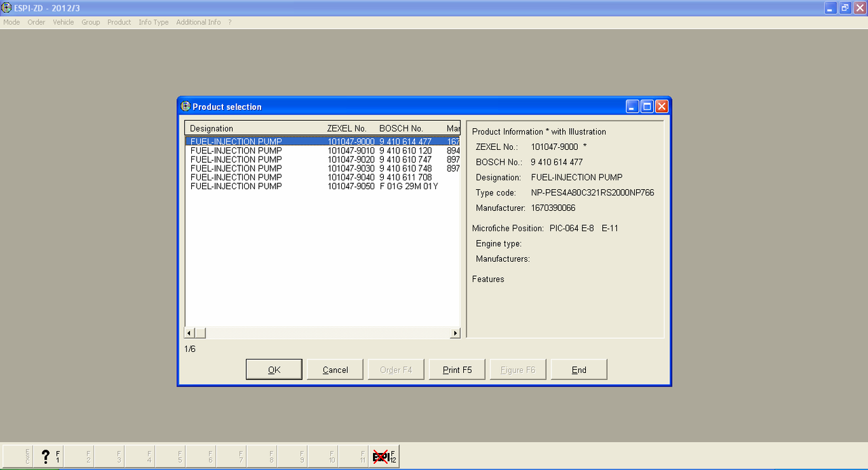Minimize the Product selection dialog
The height and width of the screenshot is (470, 868).
(x=632, y=106)
